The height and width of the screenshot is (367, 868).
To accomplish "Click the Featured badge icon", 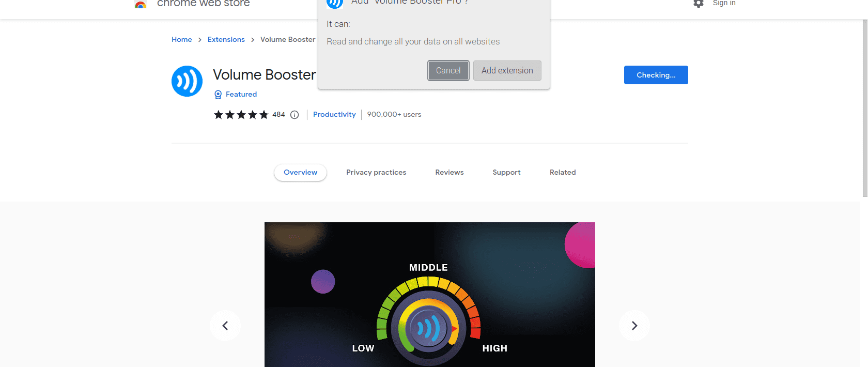I will pos(218,95).
